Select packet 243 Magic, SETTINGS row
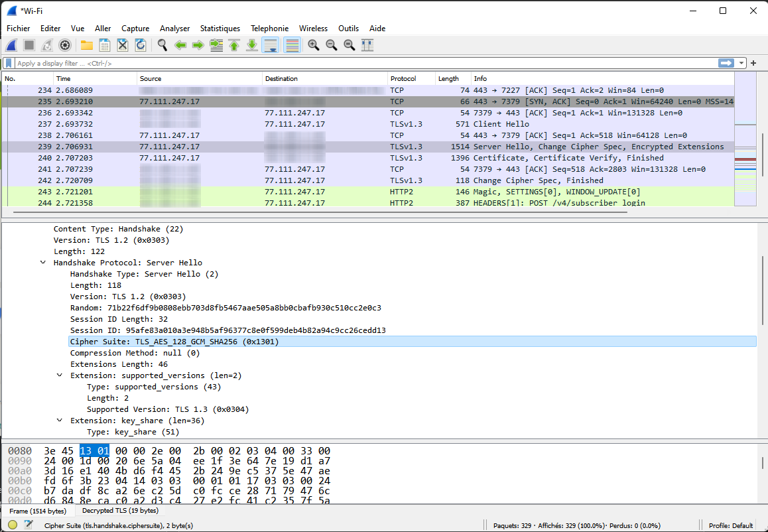The width and height of the screenshot is (768, 532). coord(368,192)
